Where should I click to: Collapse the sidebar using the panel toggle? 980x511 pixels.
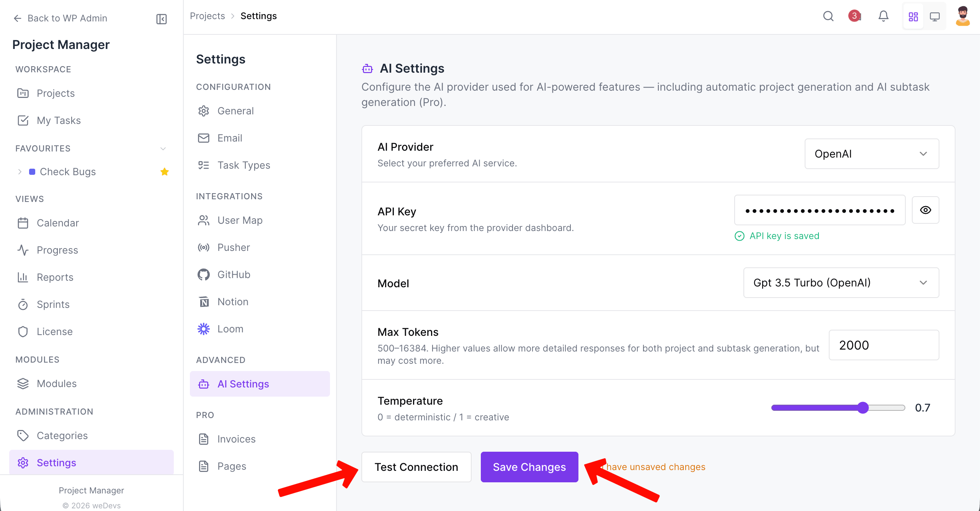(x=161, y=18)
